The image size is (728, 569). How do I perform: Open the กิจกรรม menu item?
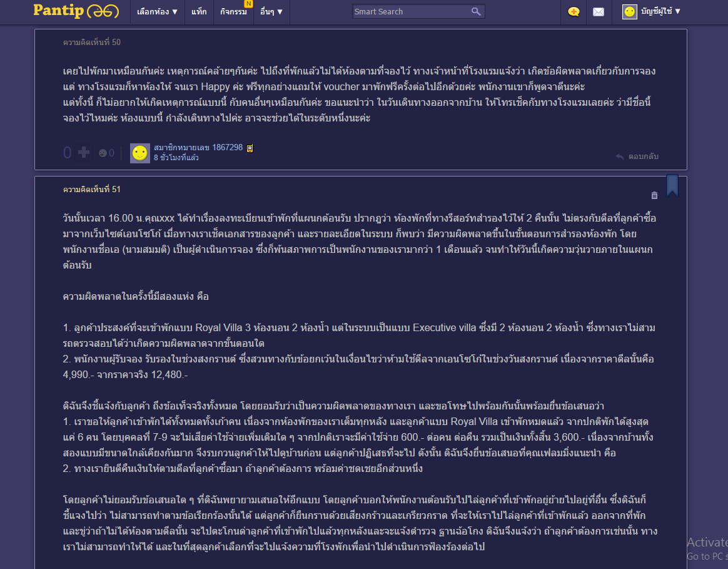tap(233, 12)
